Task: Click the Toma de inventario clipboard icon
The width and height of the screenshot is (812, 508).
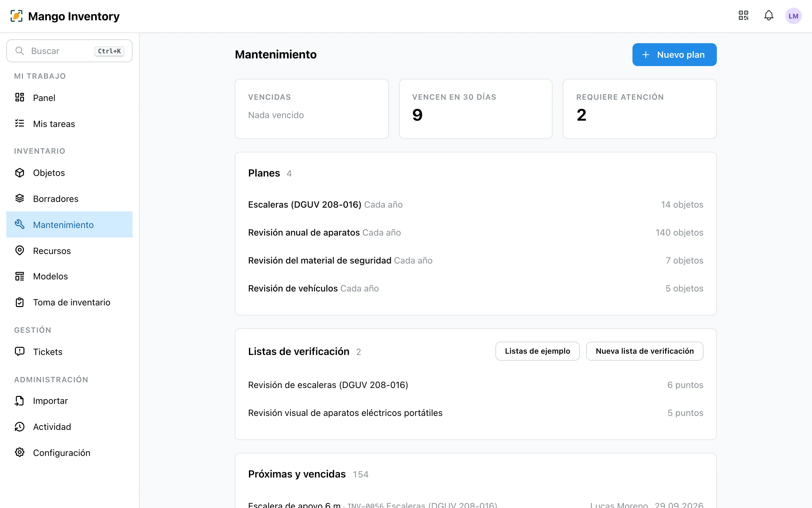Action: [x=20, y=302]
